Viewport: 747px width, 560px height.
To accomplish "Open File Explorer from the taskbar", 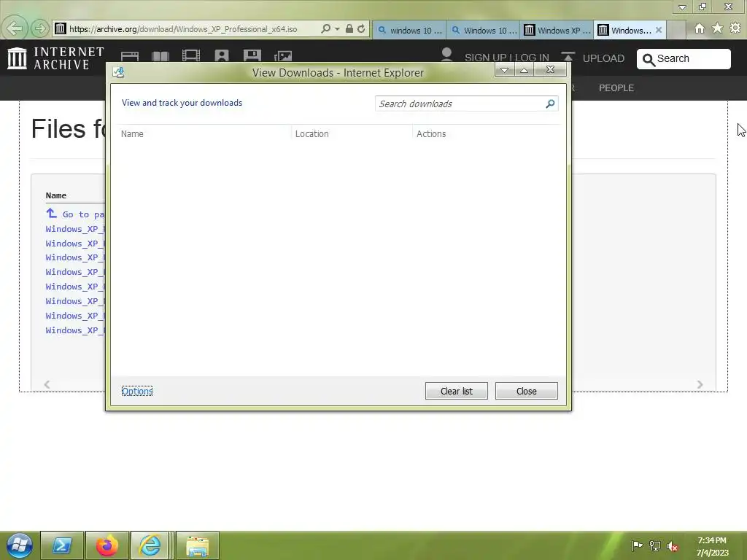I will tap(198, 545).
